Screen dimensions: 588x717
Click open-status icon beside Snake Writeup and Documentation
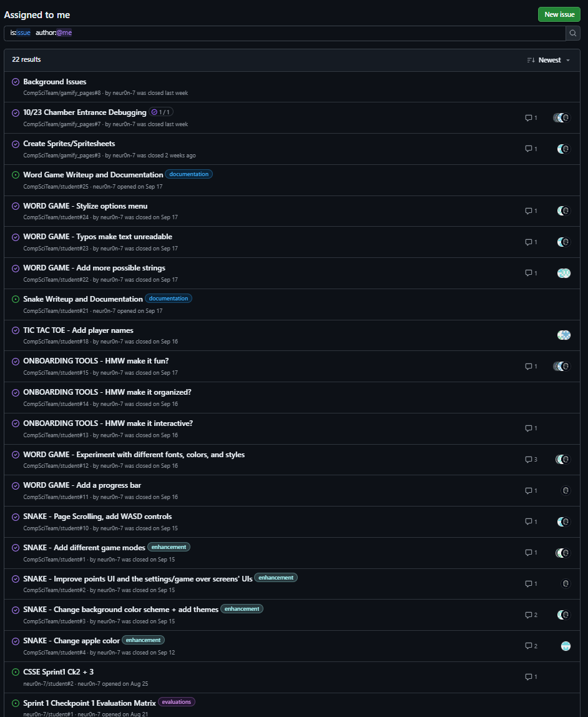16,299
